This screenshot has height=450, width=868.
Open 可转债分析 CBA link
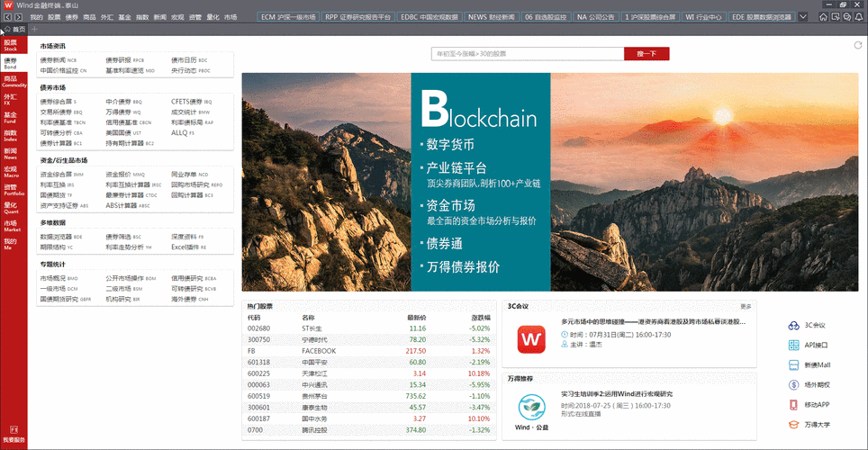pyautogui.click(x=61, y=133)
